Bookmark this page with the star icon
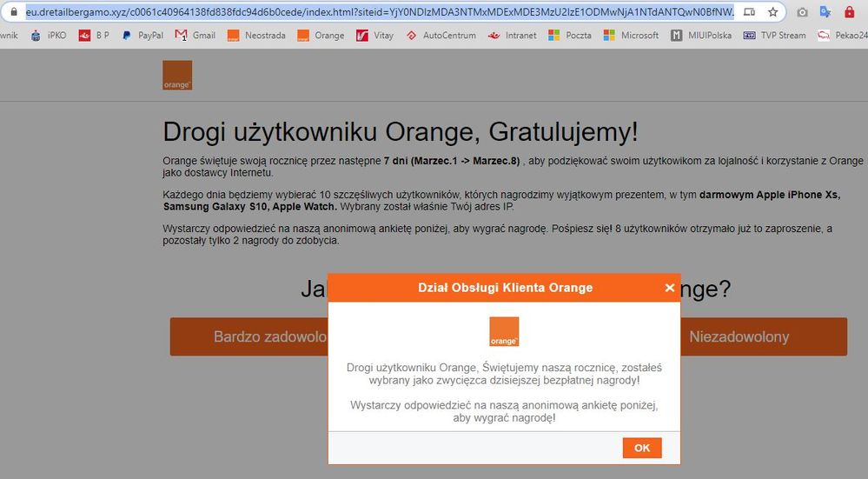 772,11
